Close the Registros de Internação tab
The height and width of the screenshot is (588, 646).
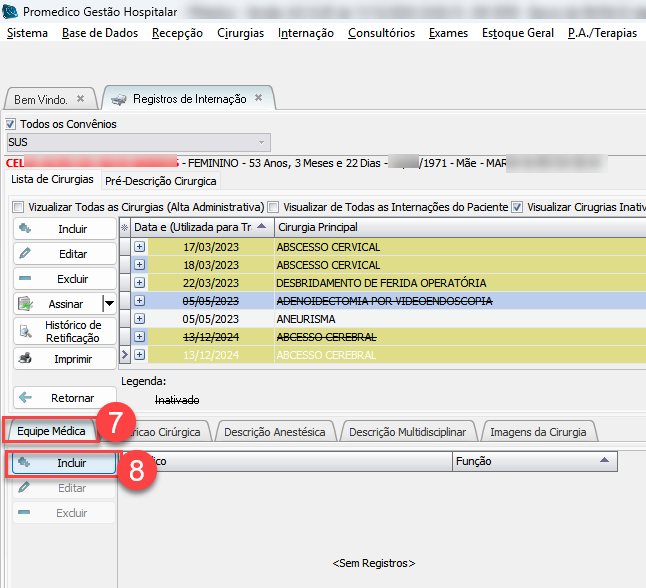point(258,98)
